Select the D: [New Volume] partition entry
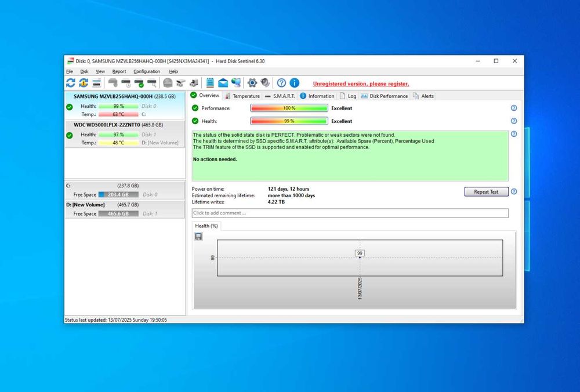This screenshot has width=580, height=392. coord(125,209)
